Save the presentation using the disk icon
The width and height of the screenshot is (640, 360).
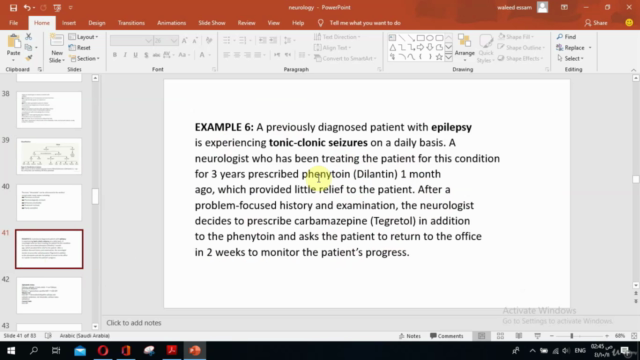pos(13,7)
